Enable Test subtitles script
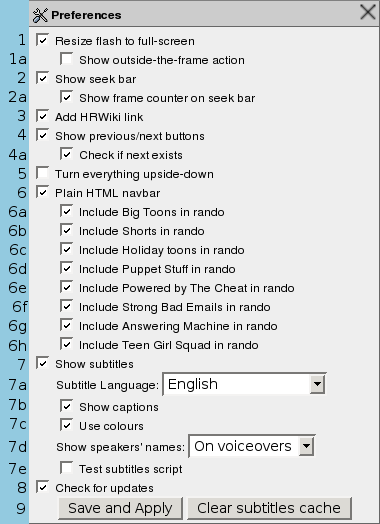Viewport: 380px width, 524px height. click(67, 468)
